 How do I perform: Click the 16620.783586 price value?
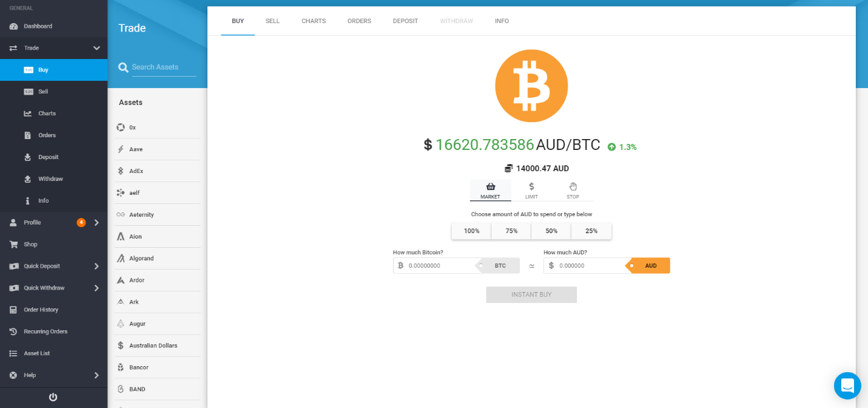point(485,145)
